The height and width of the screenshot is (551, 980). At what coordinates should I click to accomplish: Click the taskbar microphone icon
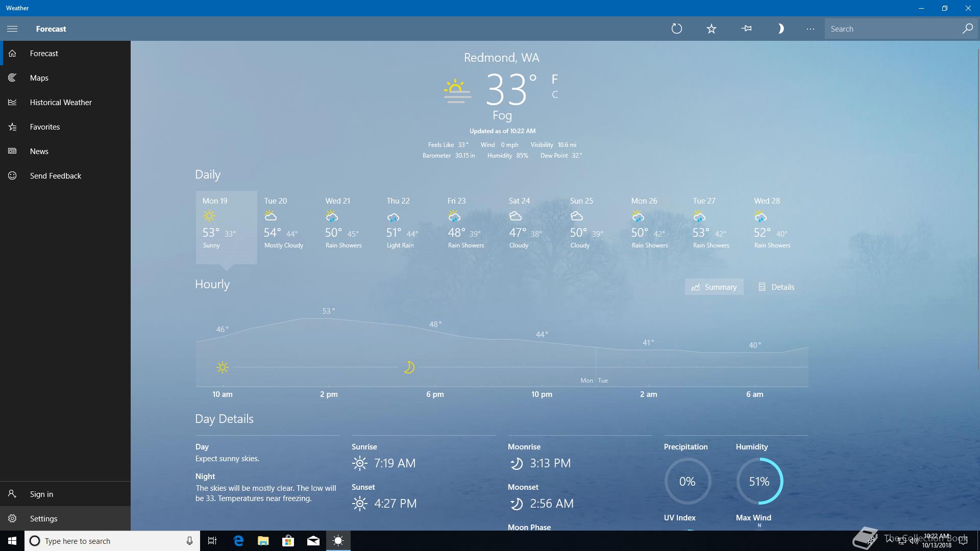189,541
